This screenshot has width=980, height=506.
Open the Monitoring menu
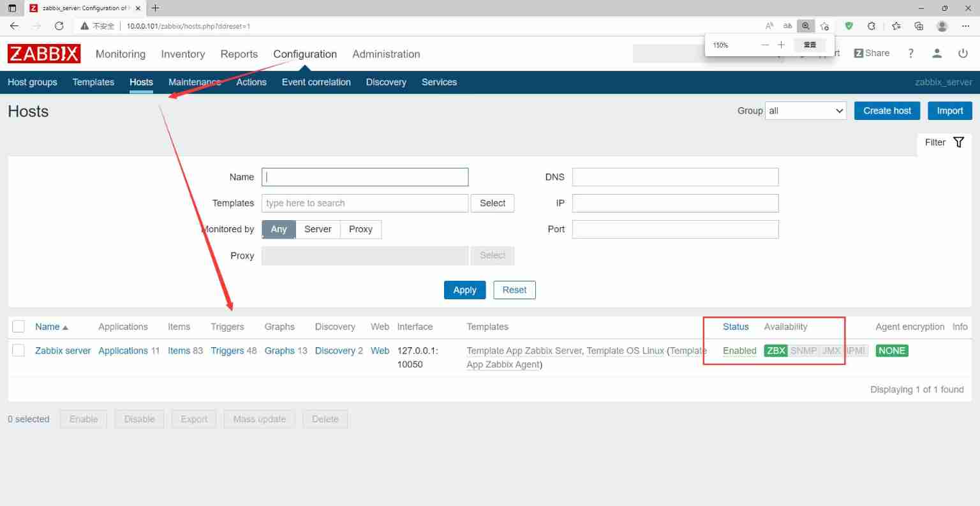pos(121,54)
